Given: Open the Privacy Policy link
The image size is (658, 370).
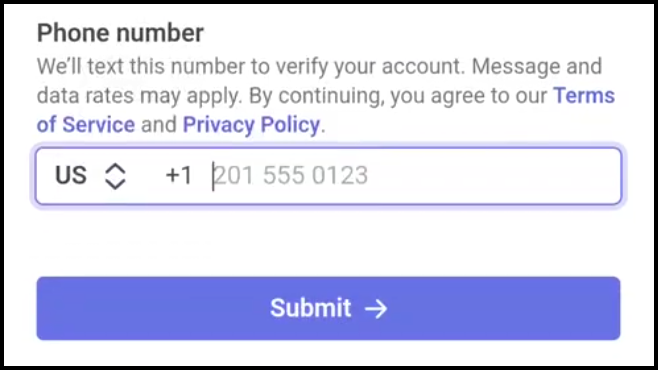Looking at the screenshot, I should [x=251, y=125].
